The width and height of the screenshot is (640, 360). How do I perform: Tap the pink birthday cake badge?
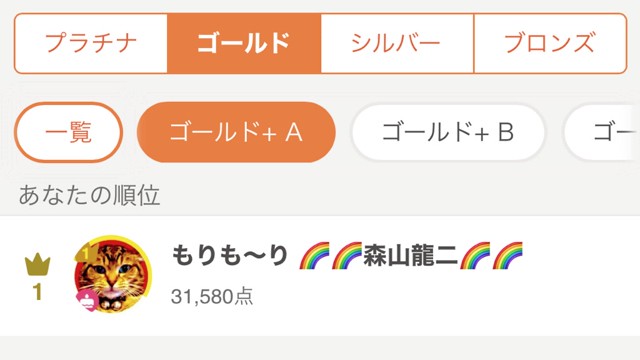[x=87, y=301]
